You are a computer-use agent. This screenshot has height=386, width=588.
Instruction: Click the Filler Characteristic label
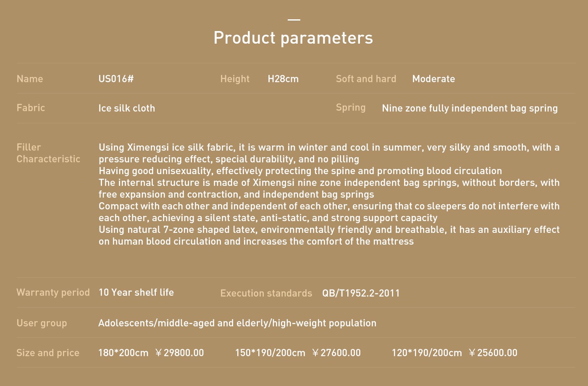tap(48, 153)
